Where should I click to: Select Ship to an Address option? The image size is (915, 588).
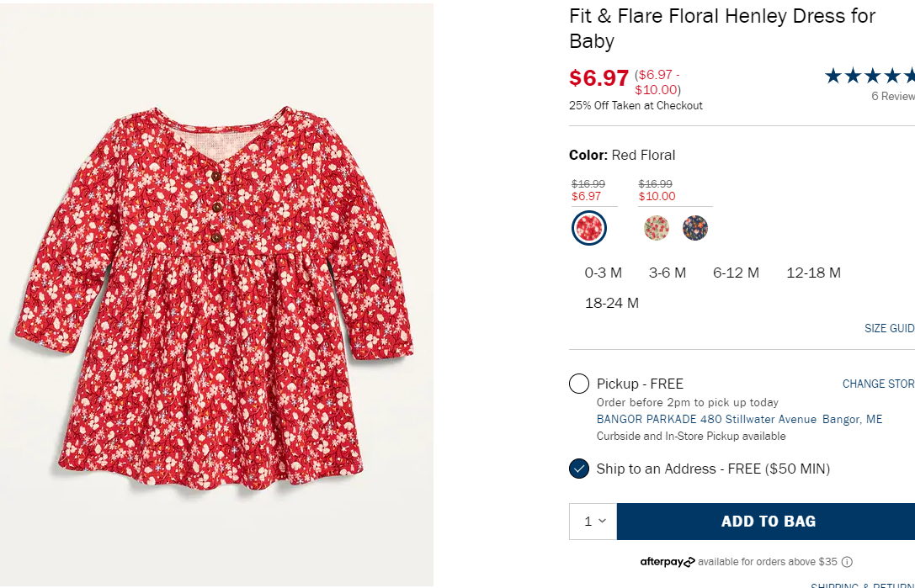(x=579, y=469)
